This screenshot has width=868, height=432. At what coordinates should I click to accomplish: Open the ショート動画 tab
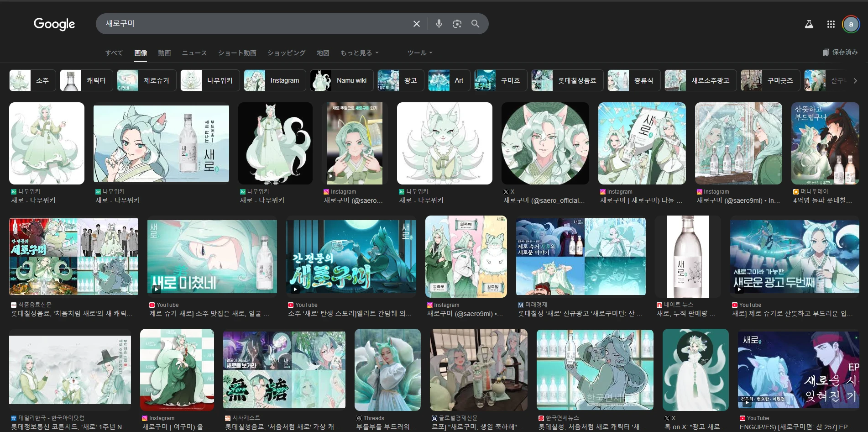tap(237, 53)
